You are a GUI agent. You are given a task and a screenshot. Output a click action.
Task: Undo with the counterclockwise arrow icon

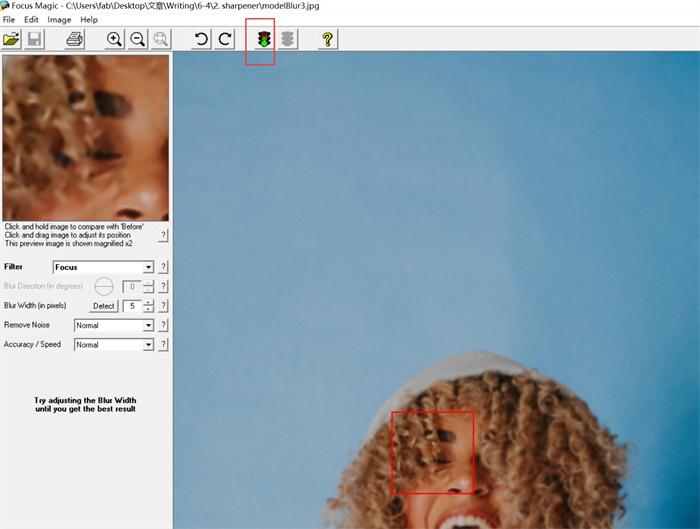pos(201,39)
